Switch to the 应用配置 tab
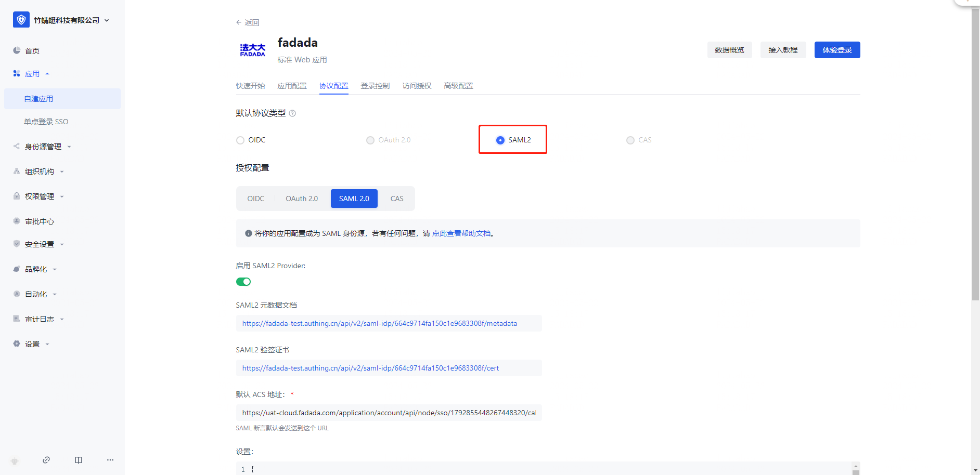 (x=292, y=86)
